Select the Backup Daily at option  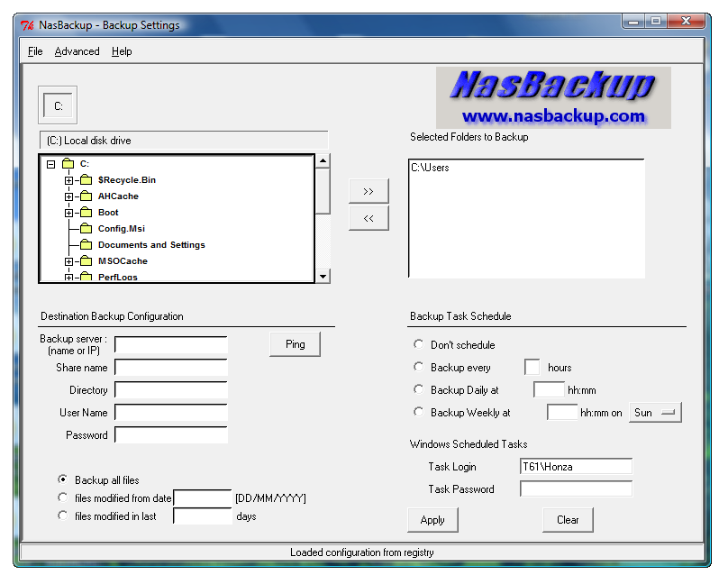(418, 389)
